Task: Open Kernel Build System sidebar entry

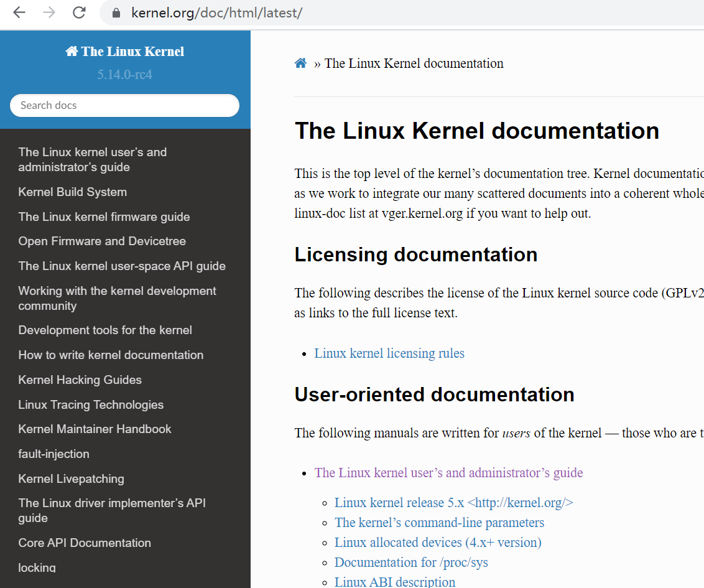Action: 72,192
